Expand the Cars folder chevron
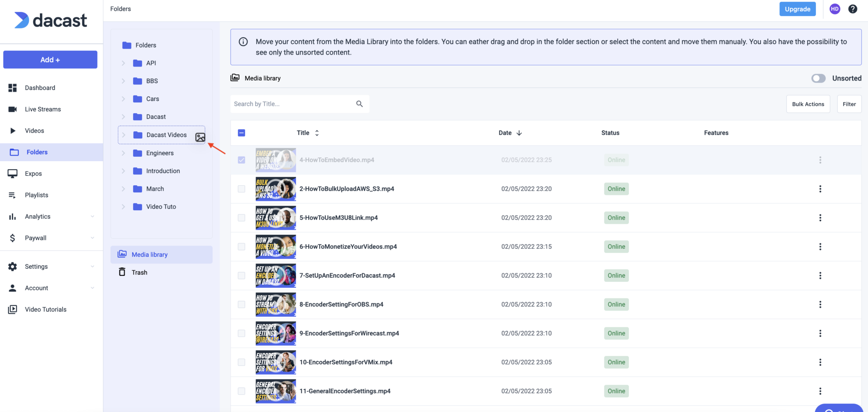This screenshot has height=412, width=868. coord(123,99)
